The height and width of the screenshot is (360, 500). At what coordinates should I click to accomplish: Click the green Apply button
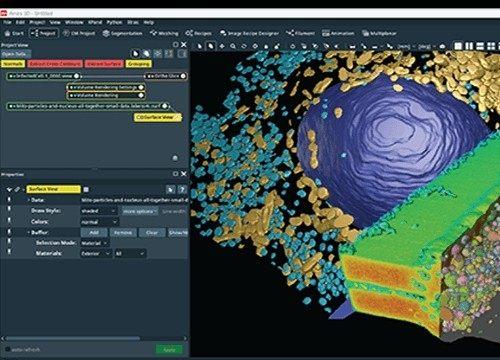coord(169,349)
